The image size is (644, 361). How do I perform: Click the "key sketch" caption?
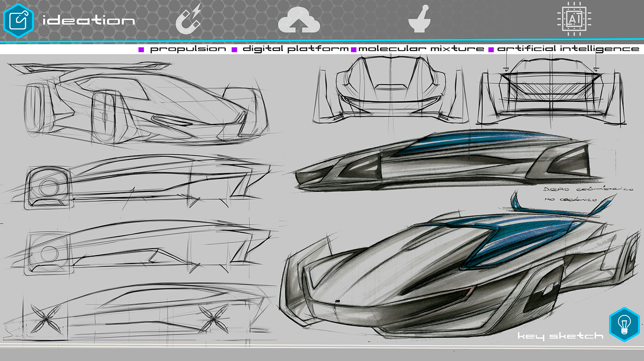560,336
